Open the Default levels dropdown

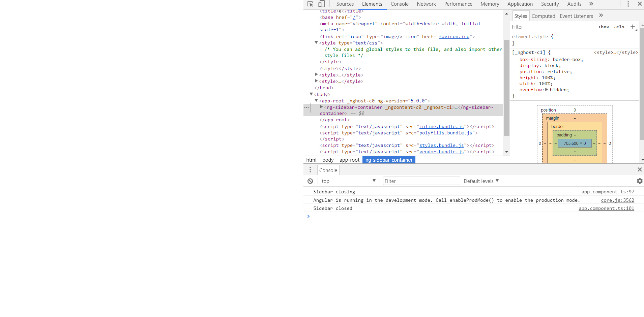481,181
